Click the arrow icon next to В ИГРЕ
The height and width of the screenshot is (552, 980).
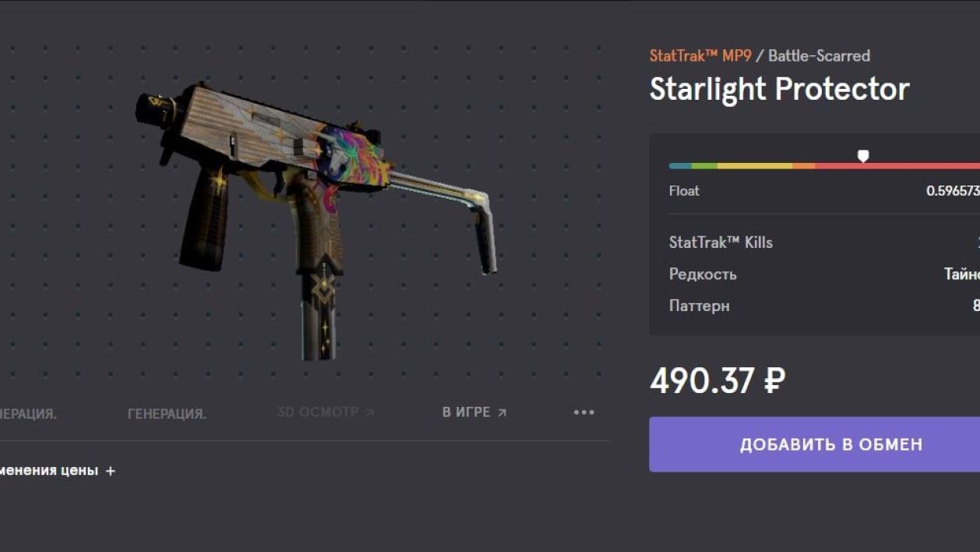click(502, 412)
